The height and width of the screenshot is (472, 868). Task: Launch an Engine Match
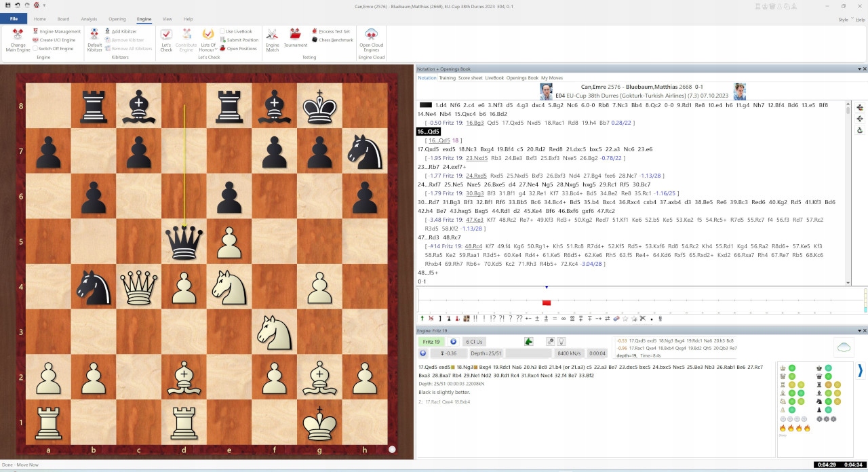[x=272, y=39]
